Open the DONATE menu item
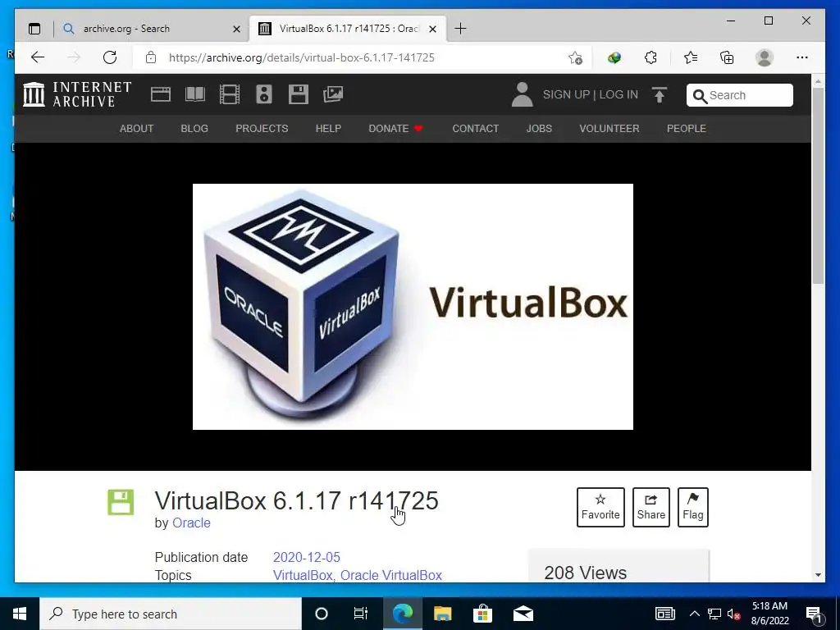840x630 pixels. point(396,129)
